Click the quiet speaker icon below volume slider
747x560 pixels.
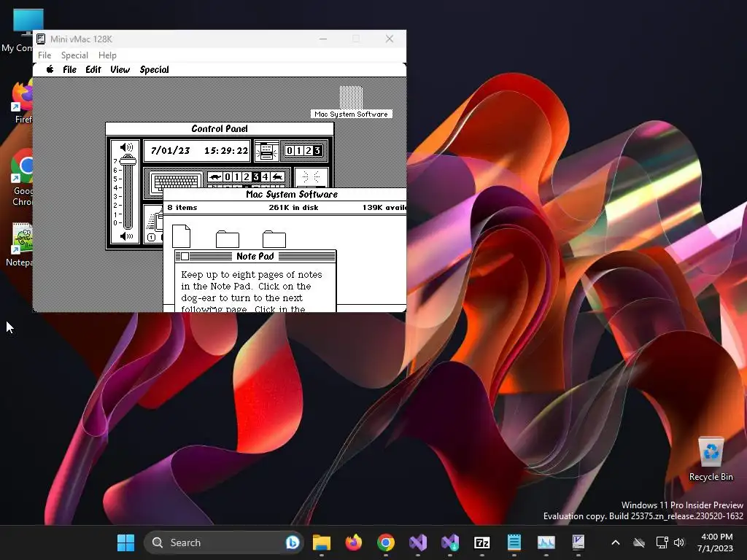(x=126, y=236)
